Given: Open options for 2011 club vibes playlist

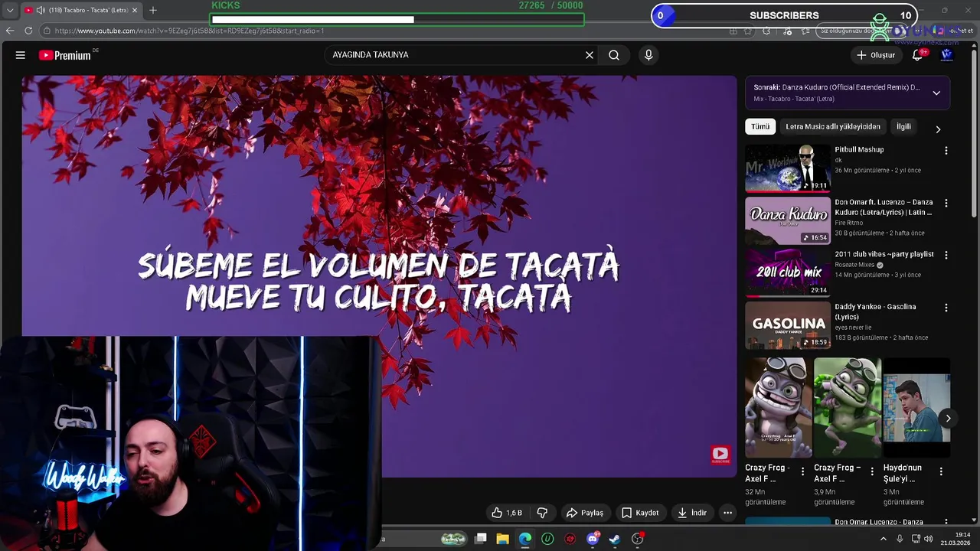Looking at the screenshot, I should click(x=946, y=255).
